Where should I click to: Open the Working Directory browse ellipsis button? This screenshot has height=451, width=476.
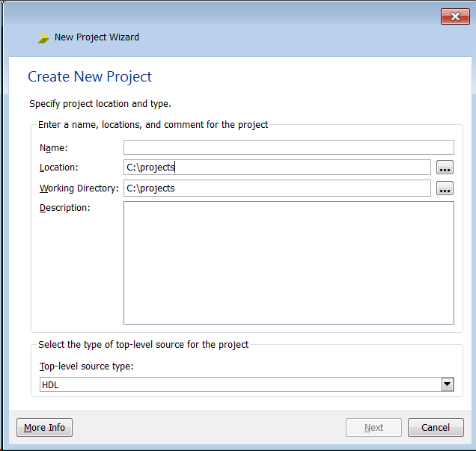coord(445,188)
